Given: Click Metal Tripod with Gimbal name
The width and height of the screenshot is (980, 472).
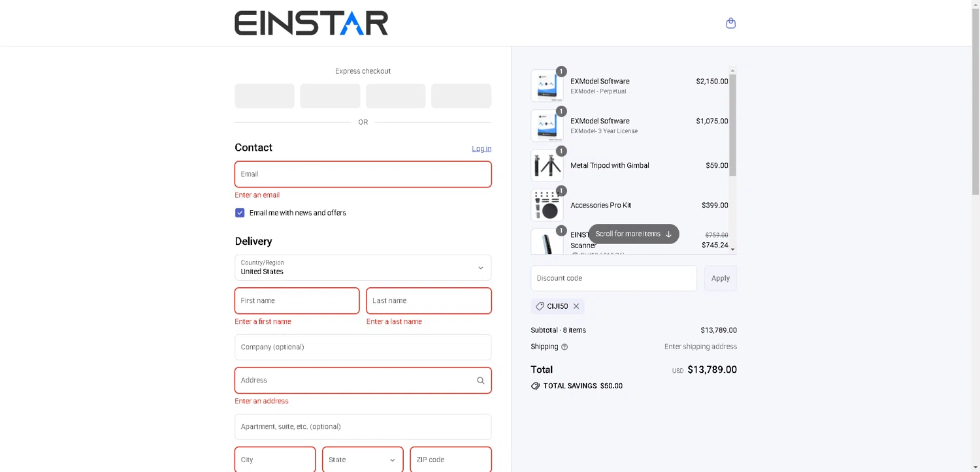Looking at the screenshot, I should 610,166.
